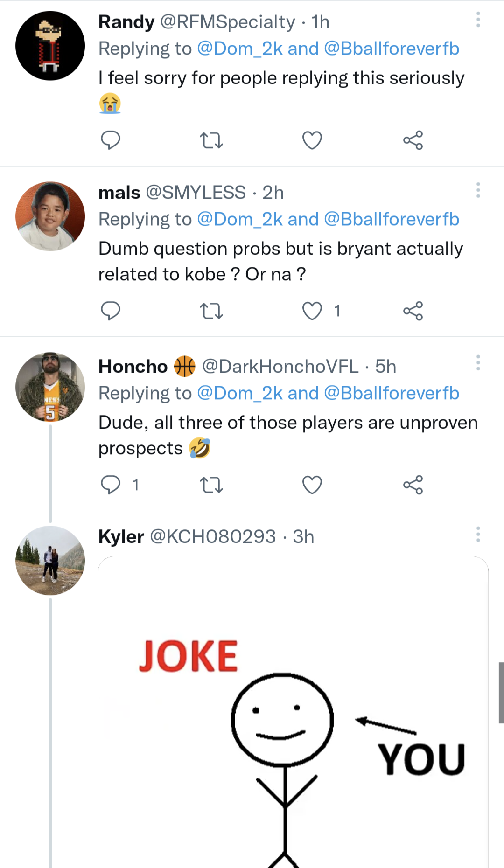Screen dimensions: 504x868
Task: Open more options for Randy's tweet
Action: (x=478, y=20)
